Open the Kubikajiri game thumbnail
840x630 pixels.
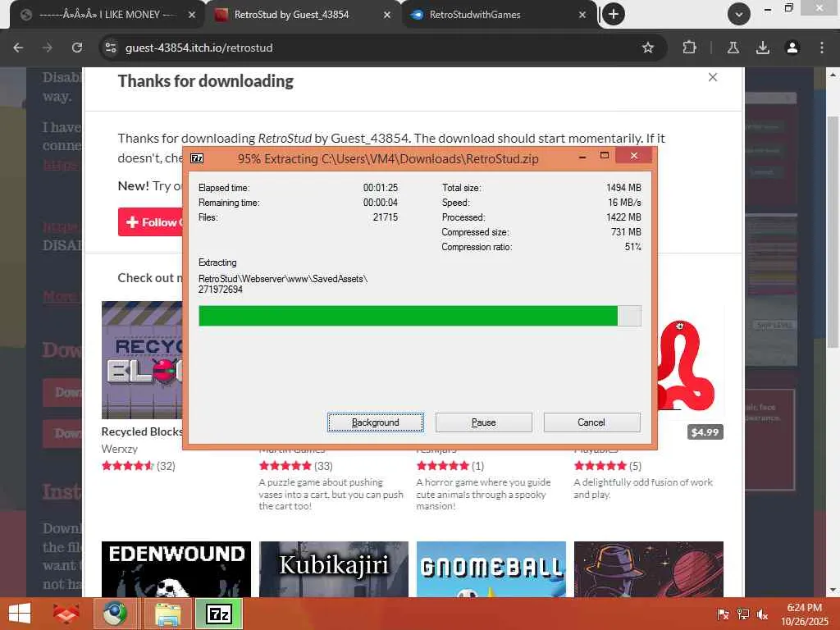(x=334, y=569)
